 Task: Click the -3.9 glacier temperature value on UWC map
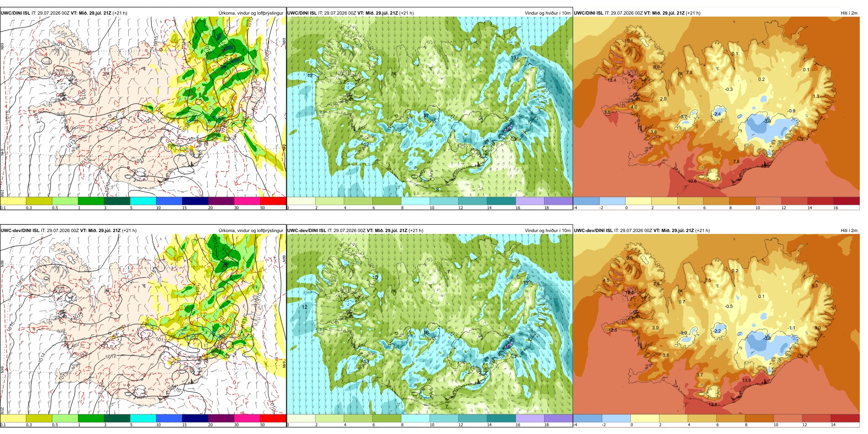coord(767,121)
